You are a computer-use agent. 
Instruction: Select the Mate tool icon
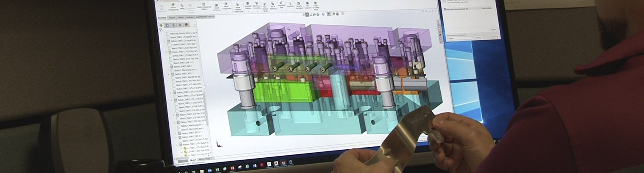[x=183, y=6]
